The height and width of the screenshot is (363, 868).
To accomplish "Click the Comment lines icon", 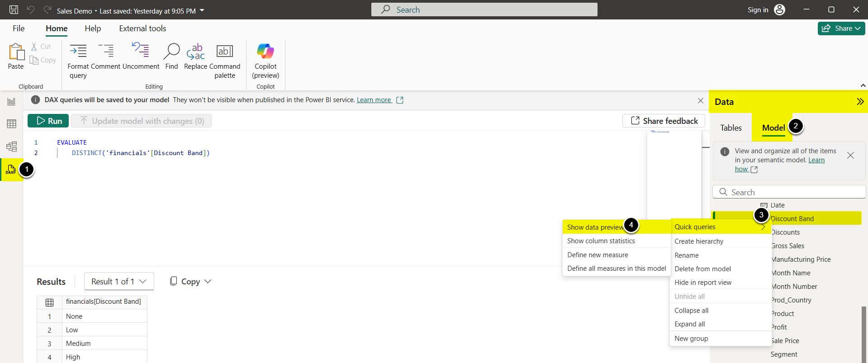I will pyautogui.click(x=106, y=51).
